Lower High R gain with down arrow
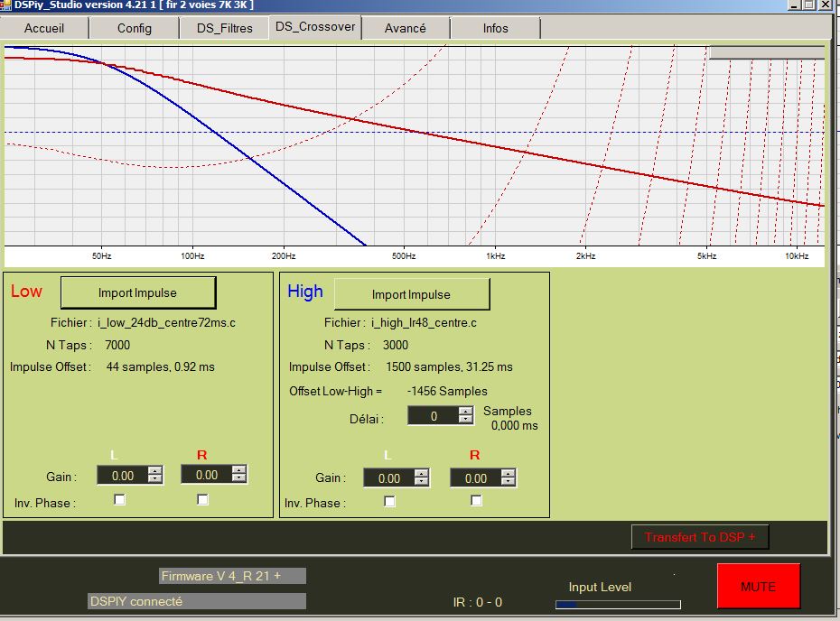Image resolution: width=840 pixels, height=621 pixels. pos(509,482)
